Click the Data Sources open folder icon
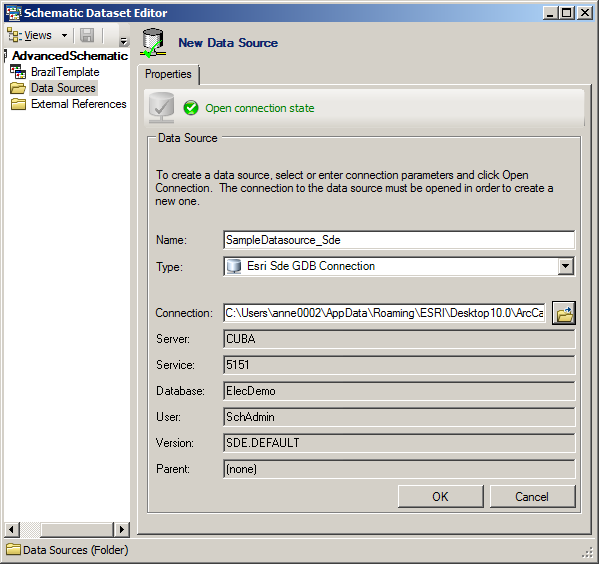The image size is (599, 564). 18,88
